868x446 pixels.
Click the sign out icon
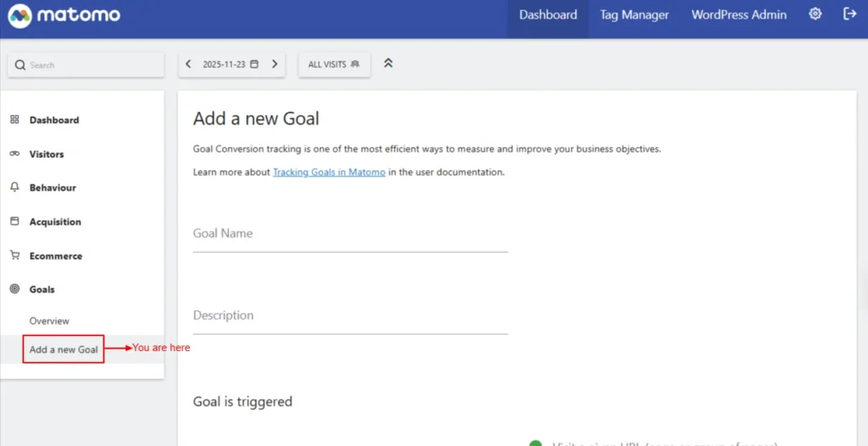[x=849, y=14]
